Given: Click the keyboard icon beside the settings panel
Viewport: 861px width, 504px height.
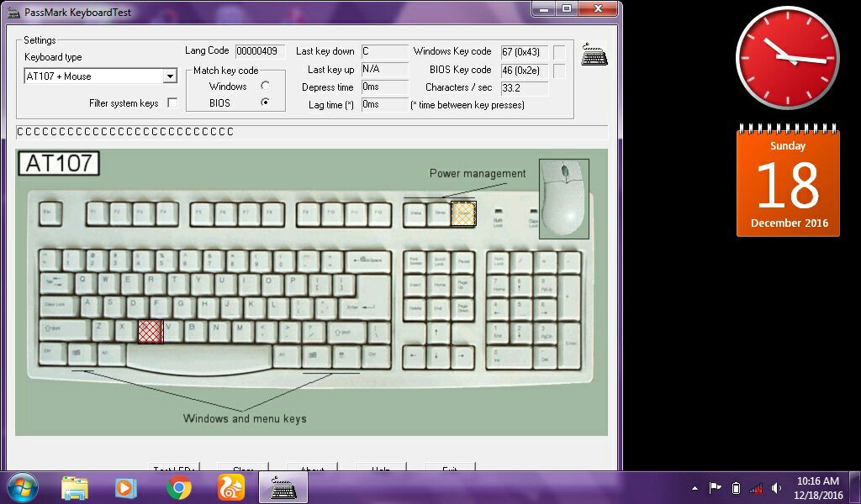Looking at the screenshot, I should 594,55.
